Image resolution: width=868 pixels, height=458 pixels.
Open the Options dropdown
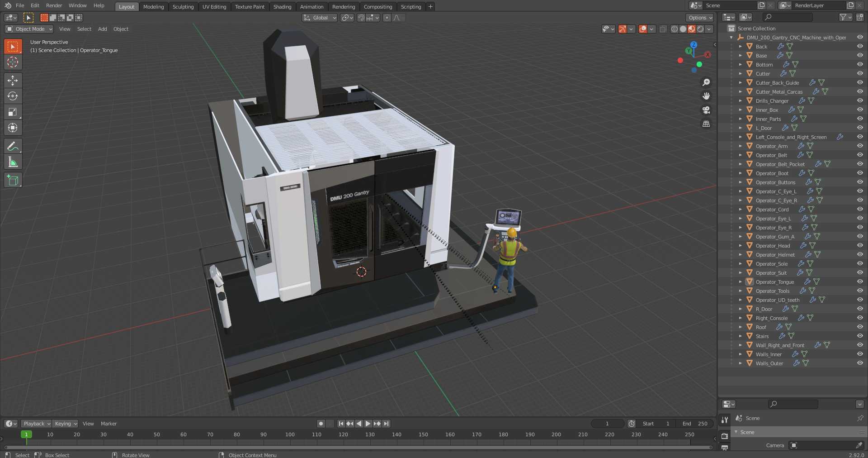click(699, 18)
